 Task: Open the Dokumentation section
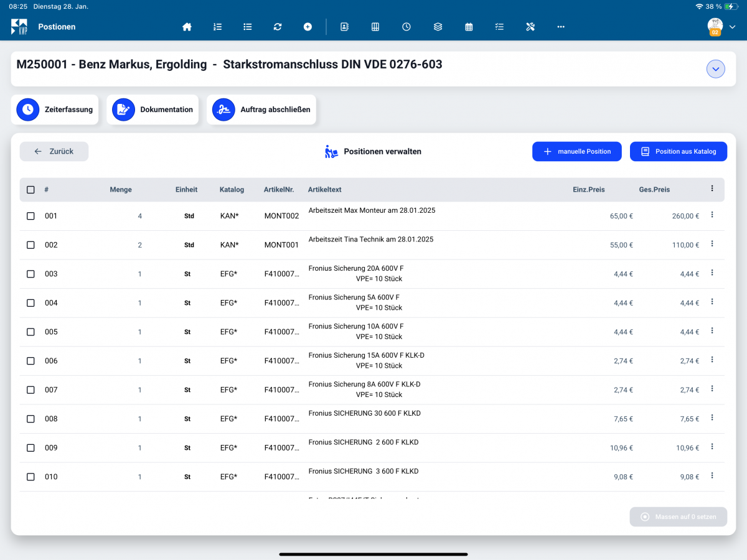pyautogui.click(x=153, y=110)
